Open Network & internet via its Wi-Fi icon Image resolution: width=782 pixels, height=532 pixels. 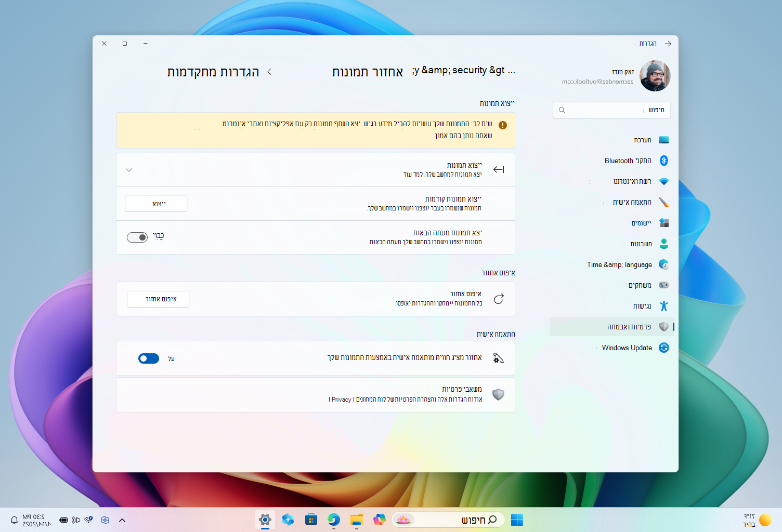(664, 181)
